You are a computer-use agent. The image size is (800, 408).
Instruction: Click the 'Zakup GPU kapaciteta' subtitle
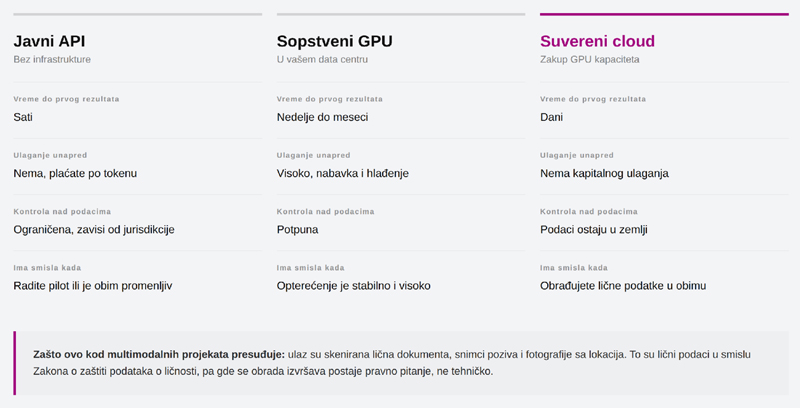click(590, 59)
